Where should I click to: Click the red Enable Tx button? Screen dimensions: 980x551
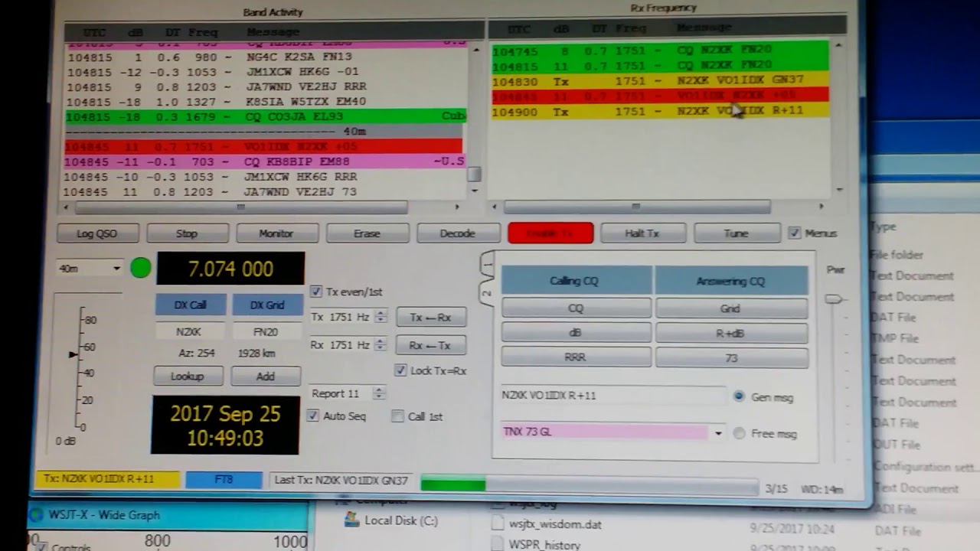tap(550, 233)
